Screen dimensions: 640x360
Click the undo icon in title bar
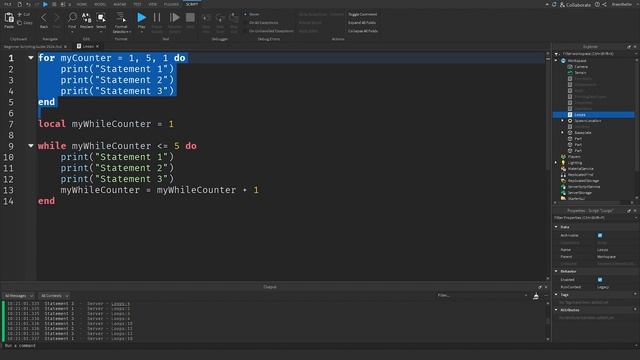click(28, 4)
